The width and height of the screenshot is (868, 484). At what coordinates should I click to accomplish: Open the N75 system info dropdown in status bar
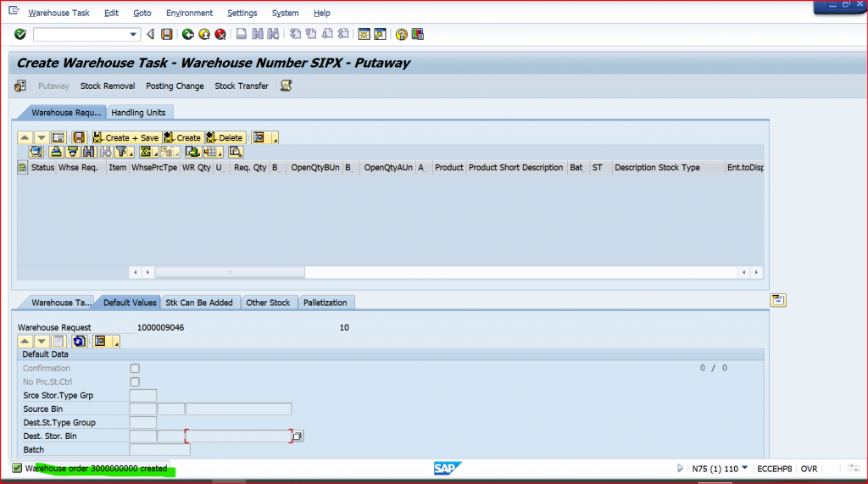click(x=744, y=468)
